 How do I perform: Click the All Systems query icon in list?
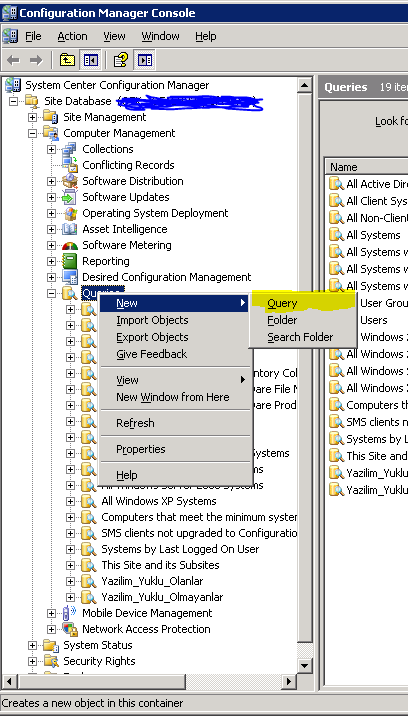pos(336,235)
